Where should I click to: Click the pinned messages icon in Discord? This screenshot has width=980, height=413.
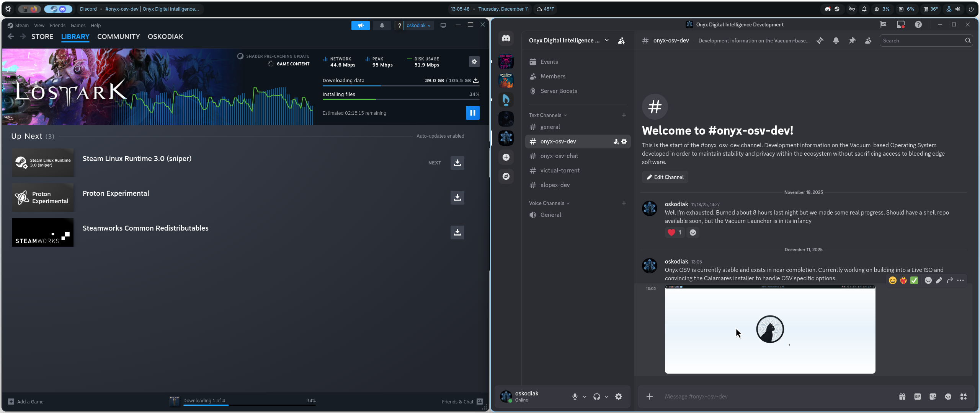click(852, 41)
